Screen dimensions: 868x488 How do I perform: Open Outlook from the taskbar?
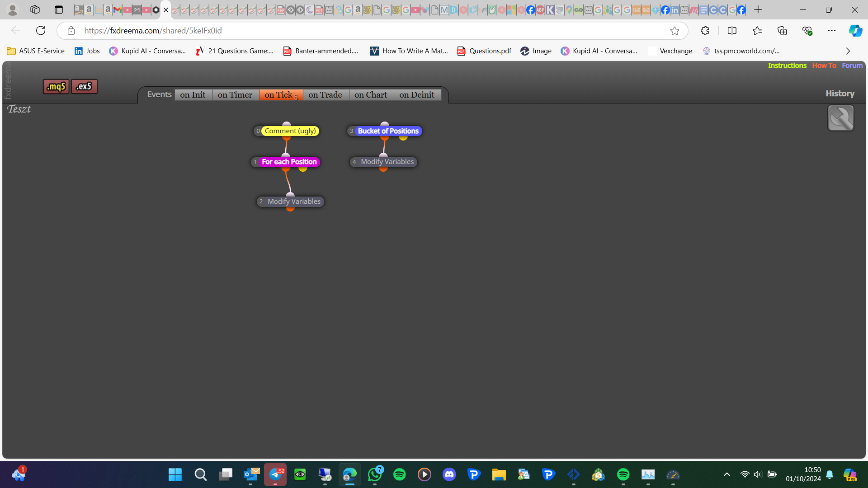click(250, 474)
